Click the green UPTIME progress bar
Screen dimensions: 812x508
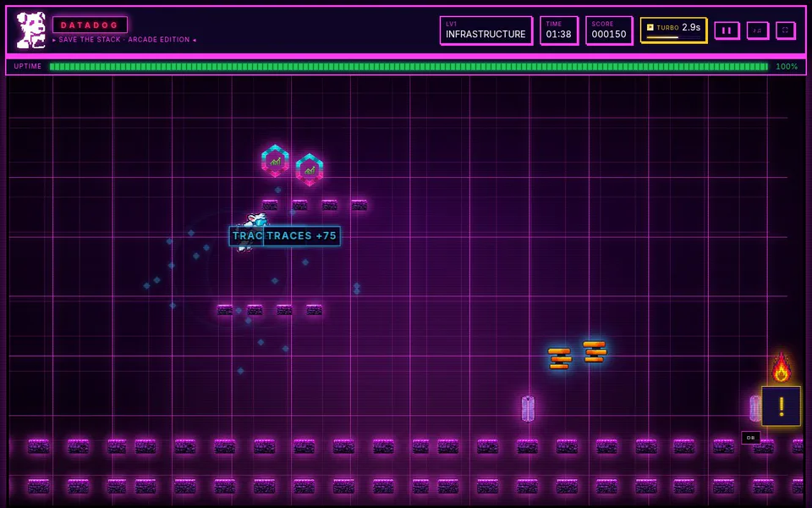point(409,66)
